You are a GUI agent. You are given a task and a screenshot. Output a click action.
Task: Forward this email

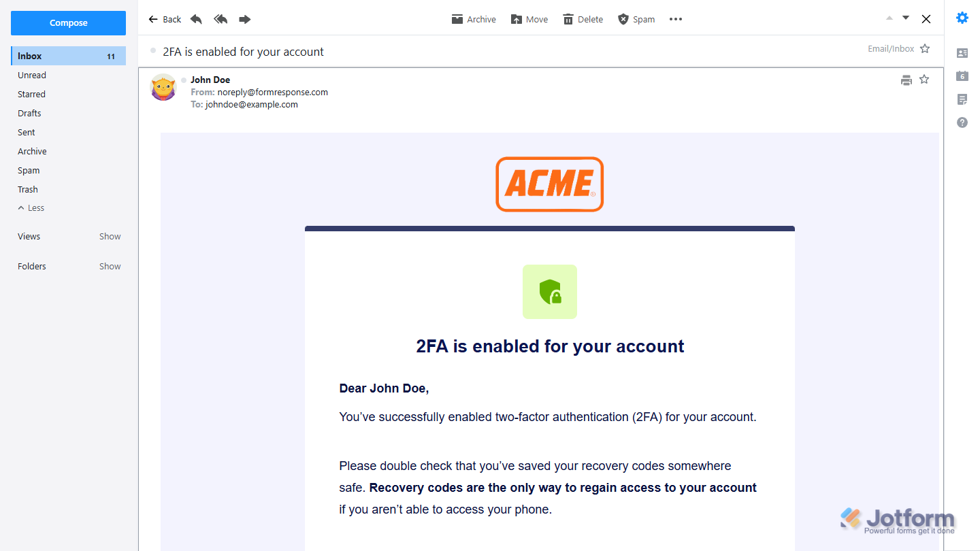click(x=245, y=19)
